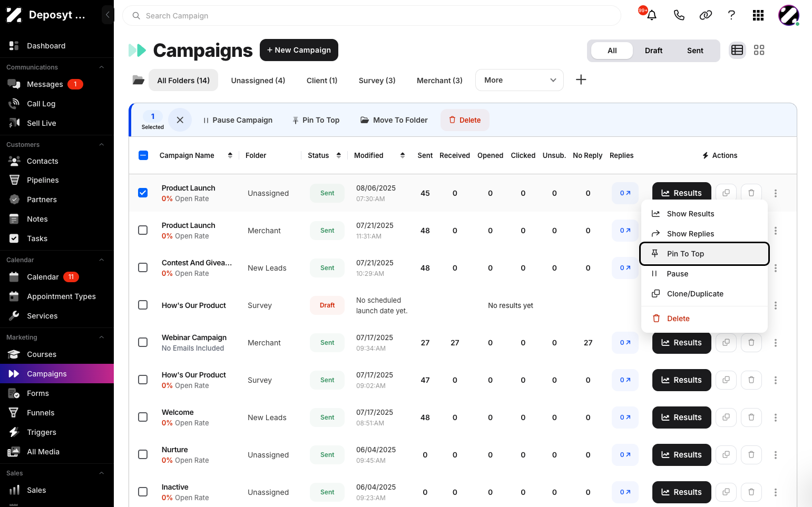The width and height of the screenshot is (812, 507).
Task: Open the help question mark
Action: pos(731,15)
